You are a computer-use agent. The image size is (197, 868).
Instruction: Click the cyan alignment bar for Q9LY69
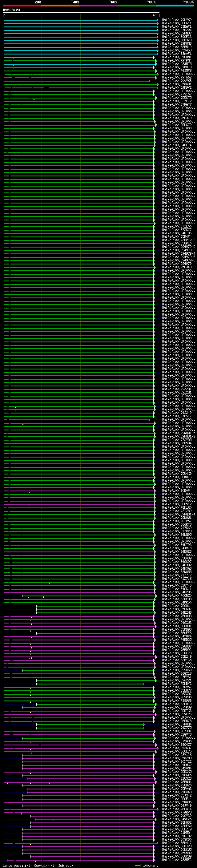tap(81, 20)
